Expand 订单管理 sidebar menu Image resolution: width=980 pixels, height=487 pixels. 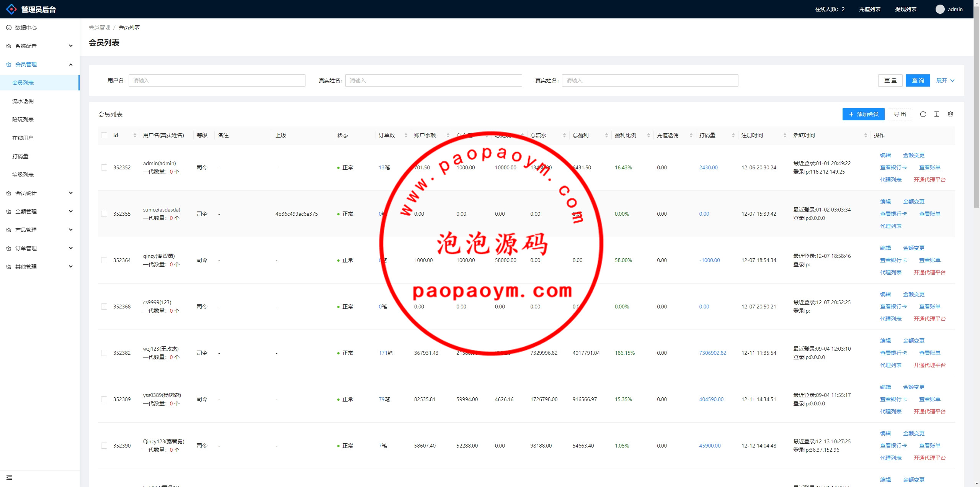[x=40, y=248]
